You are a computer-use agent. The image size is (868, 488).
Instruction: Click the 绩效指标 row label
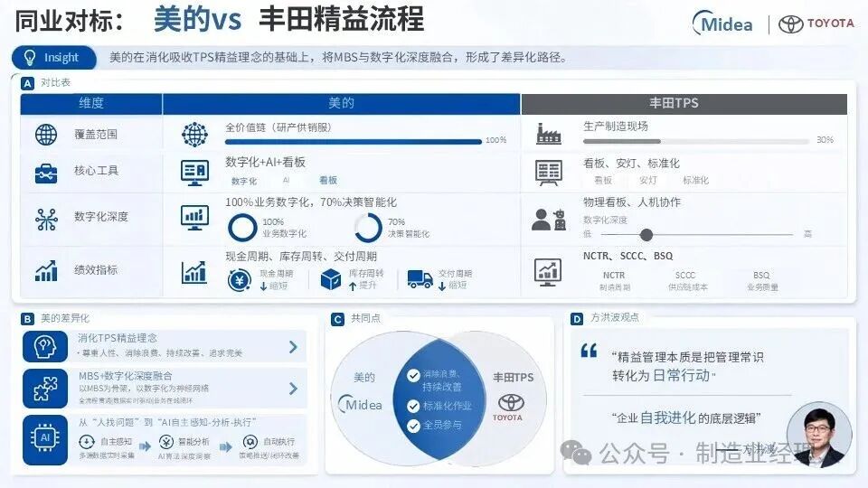click(x=96, y=270)
